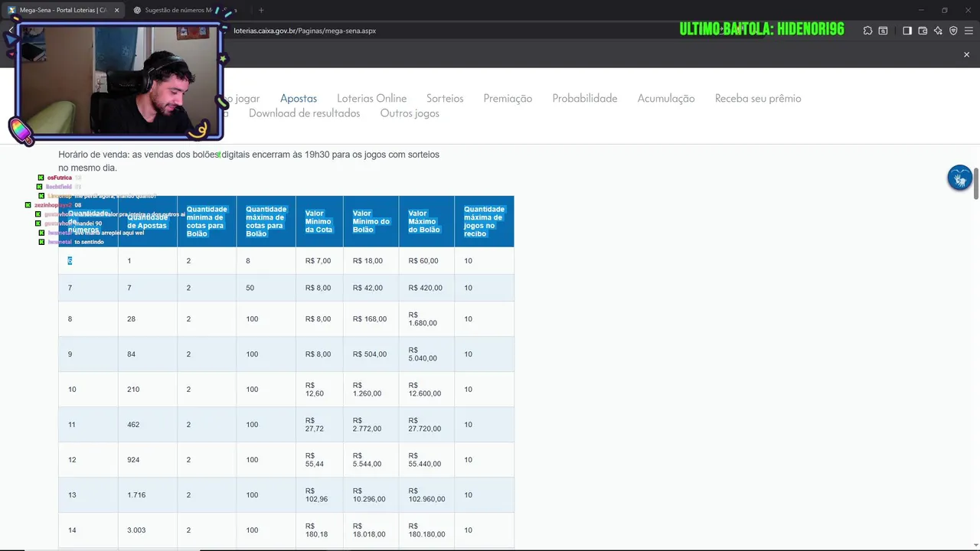The width and height of the screenshot is (980, 551).
Task: Open the Loterias Online menu item
Action: [x=371, y=98]
